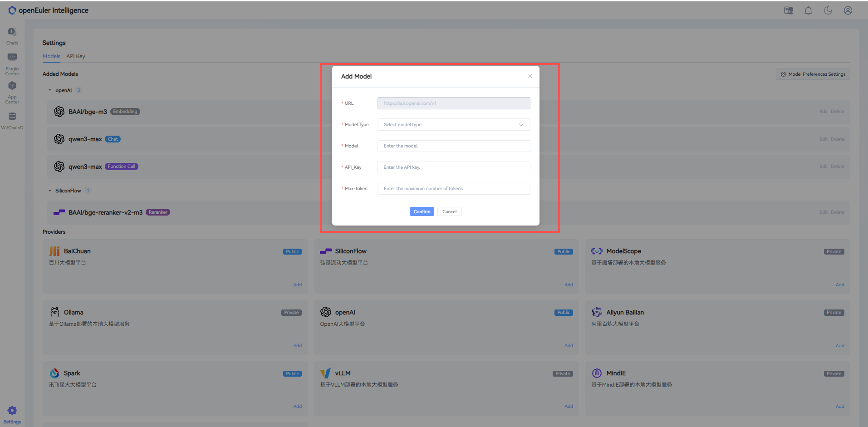Add an openAI provider model
This screenshot has width=868, height=427.
click(x=569, y=346)
